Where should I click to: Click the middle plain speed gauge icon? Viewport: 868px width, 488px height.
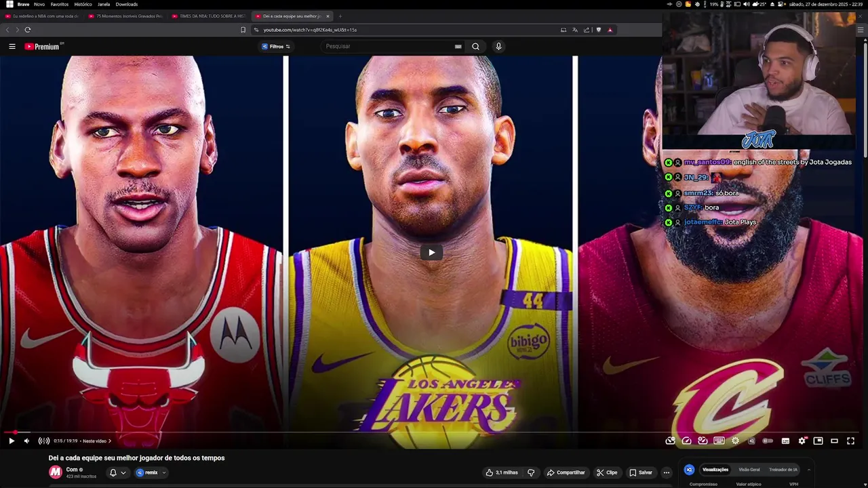click(686, 441)
